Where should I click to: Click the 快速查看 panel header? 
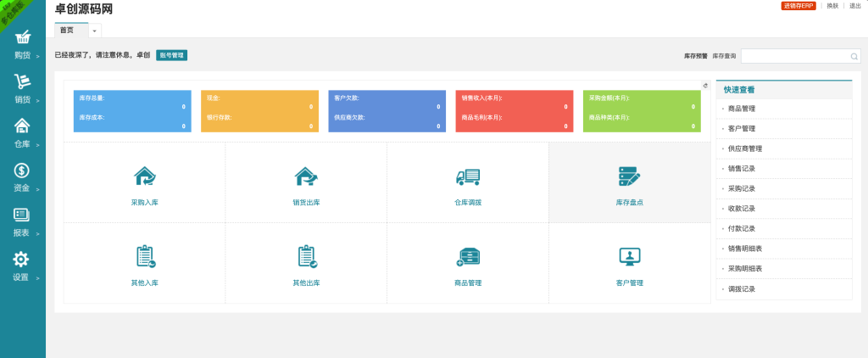784,90
